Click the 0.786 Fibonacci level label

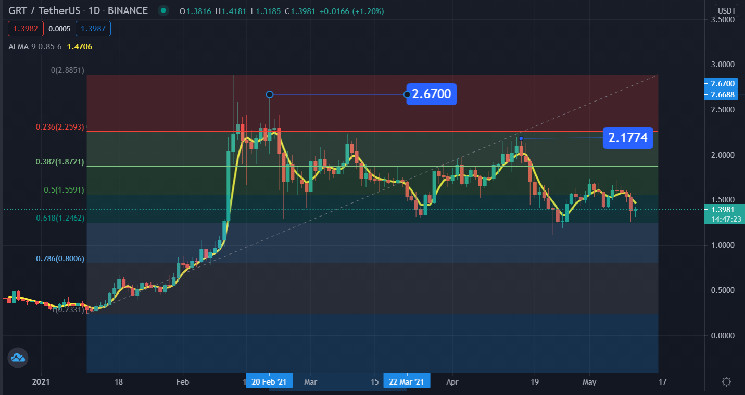(60, 259)
